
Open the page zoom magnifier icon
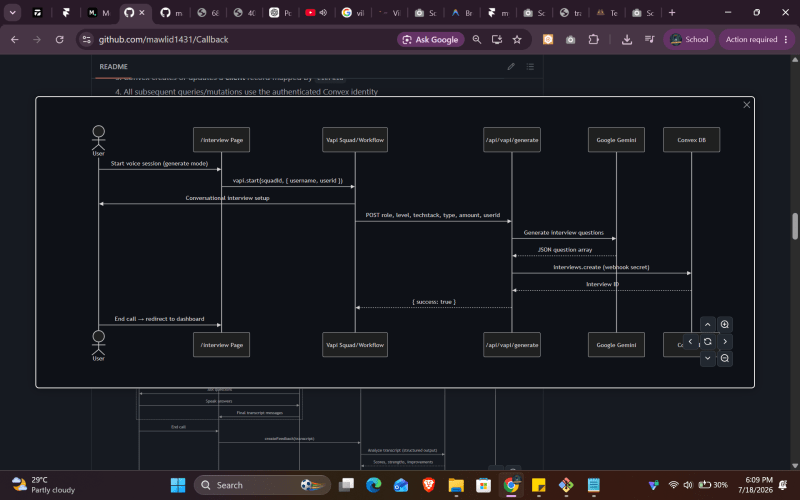point(477,39)
